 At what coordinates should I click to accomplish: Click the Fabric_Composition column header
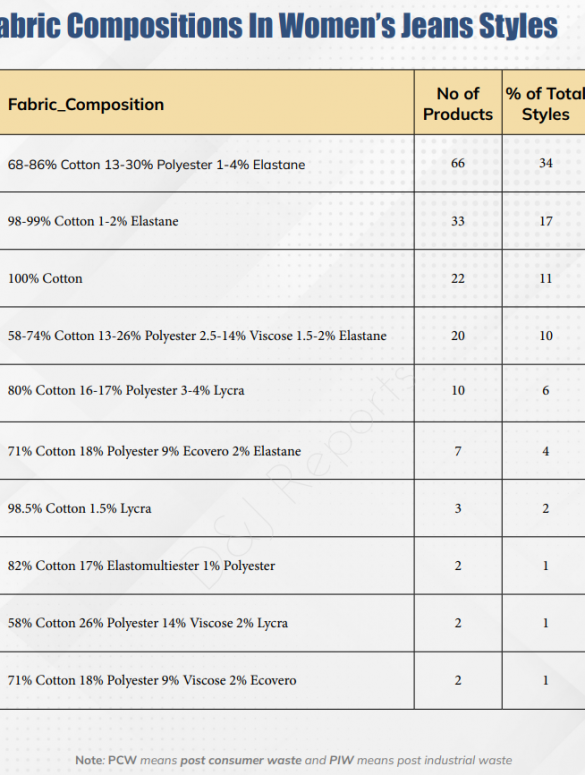(x=86, y=104)
